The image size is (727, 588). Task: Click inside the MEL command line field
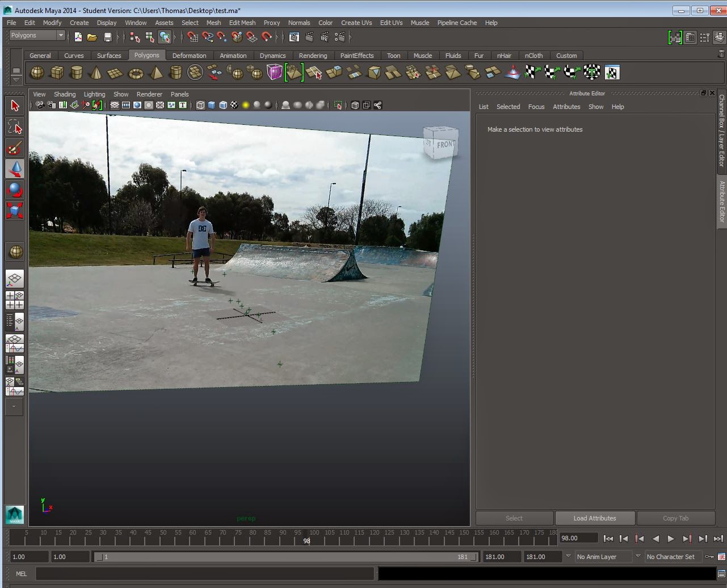pyautogui.click(x=204, y=574)
